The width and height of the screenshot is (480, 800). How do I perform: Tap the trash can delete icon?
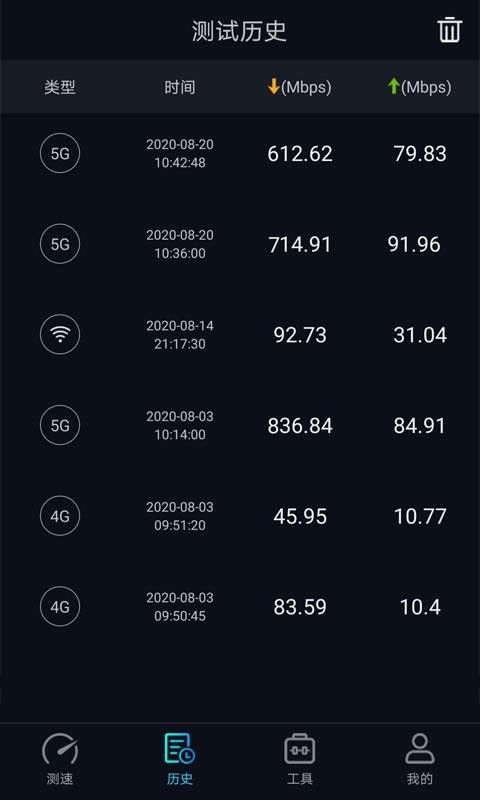449,30
